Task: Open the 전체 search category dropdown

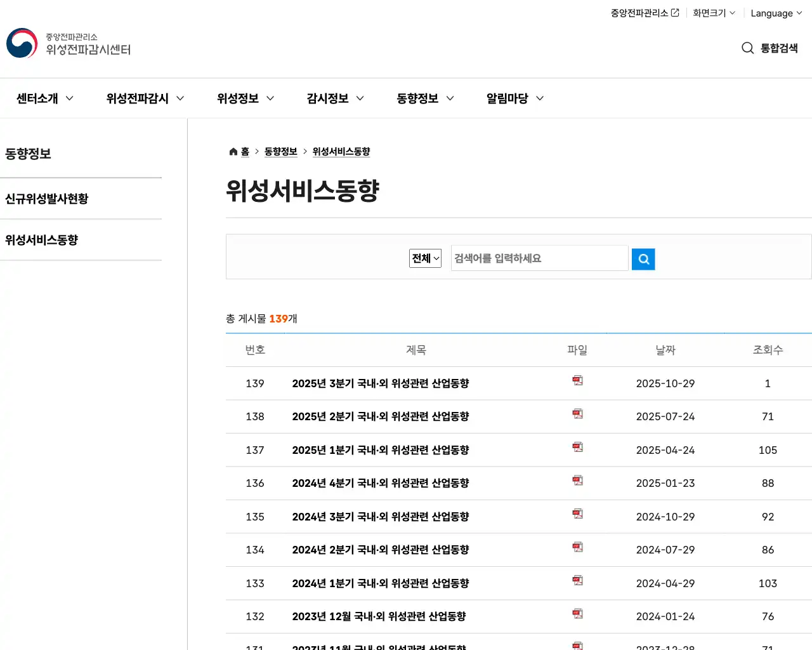Action: point(424,258)
